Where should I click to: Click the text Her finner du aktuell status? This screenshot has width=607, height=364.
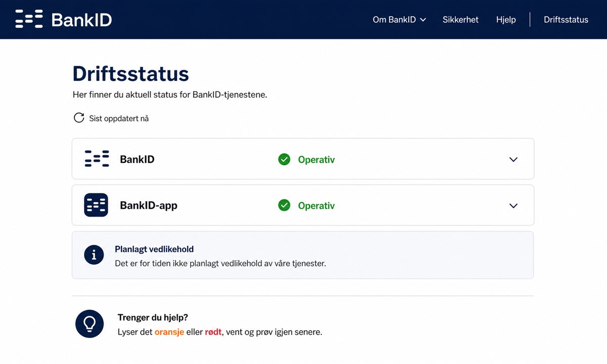click(169, 95)
